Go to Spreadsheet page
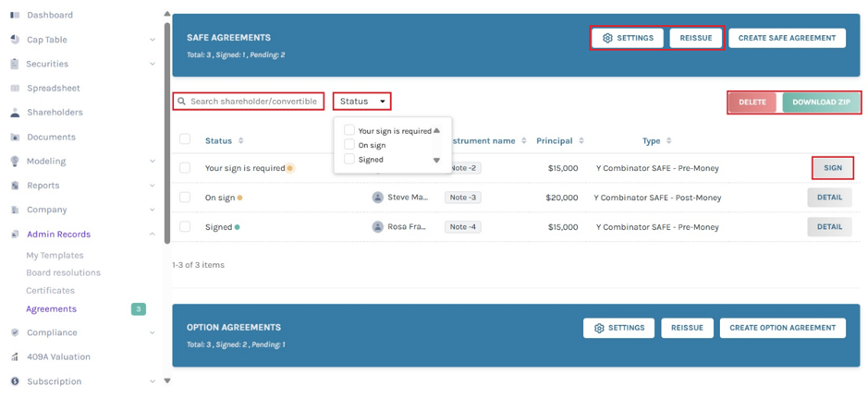Image resolution: width=868 pixels, height=397 pixels. [x=53, y=89]
